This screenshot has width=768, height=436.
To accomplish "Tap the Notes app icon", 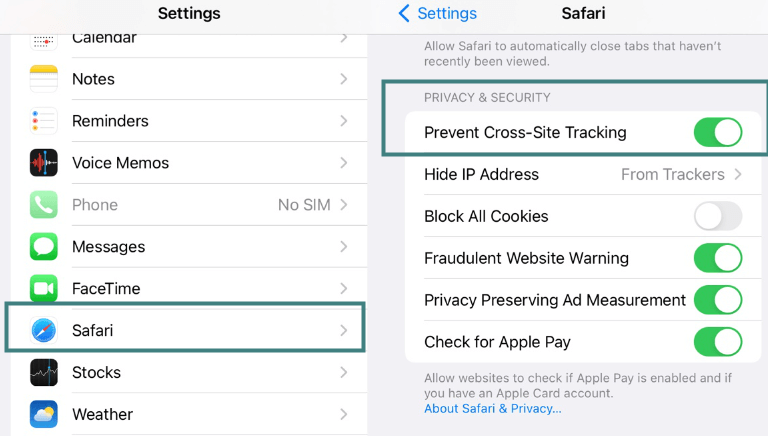I will pyautogui.click(x=44, y=79).
